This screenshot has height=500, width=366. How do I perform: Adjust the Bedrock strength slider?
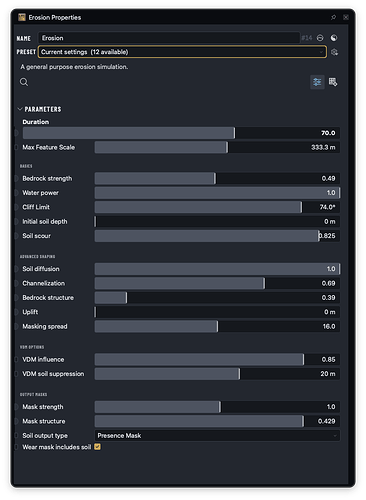(217, 179)
